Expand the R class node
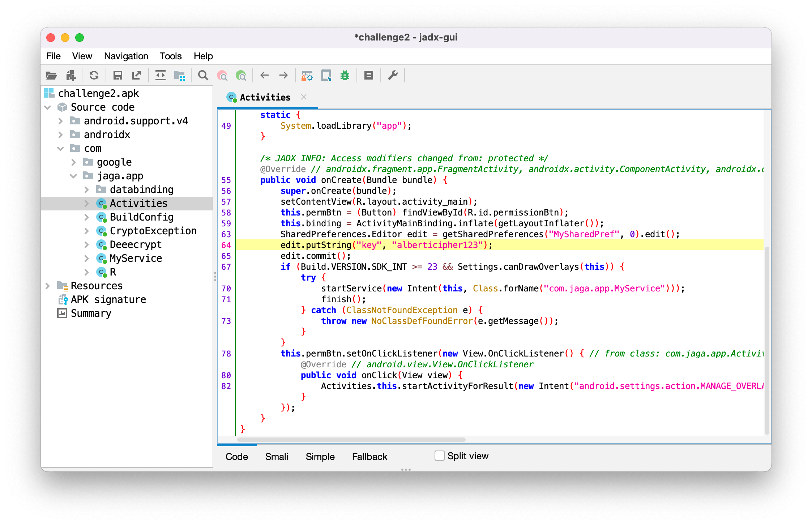 (x=86, y=272)
